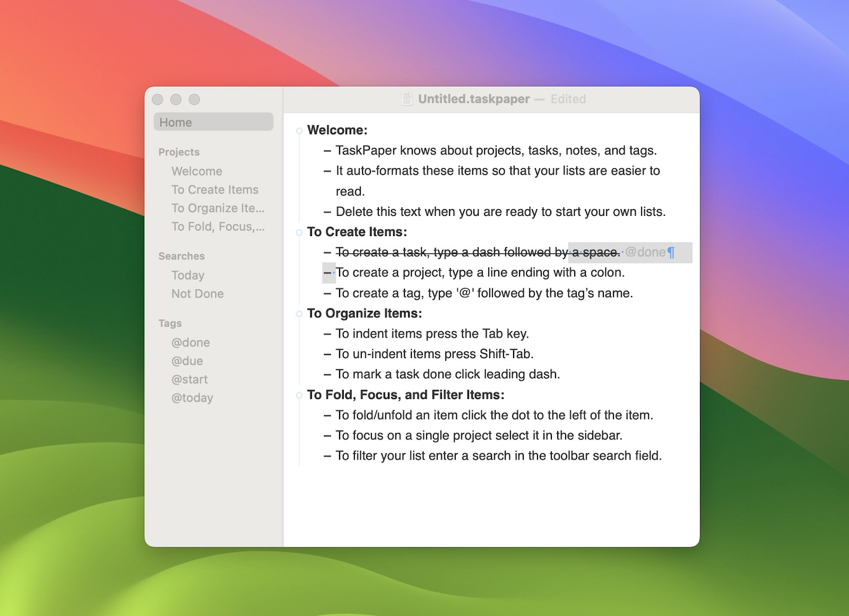The width and height of the screenshot is (849, 616).
Task: Run the Not Done saved search
Action: click(197, 294)
